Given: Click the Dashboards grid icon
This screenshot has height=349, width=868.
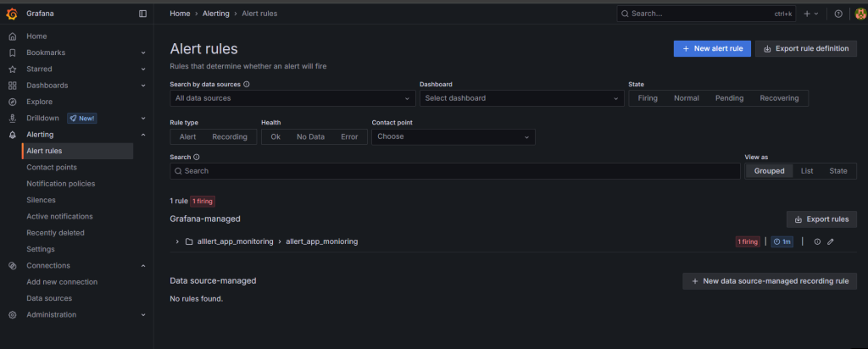Looking at the screenshot, I should [12, 86].
